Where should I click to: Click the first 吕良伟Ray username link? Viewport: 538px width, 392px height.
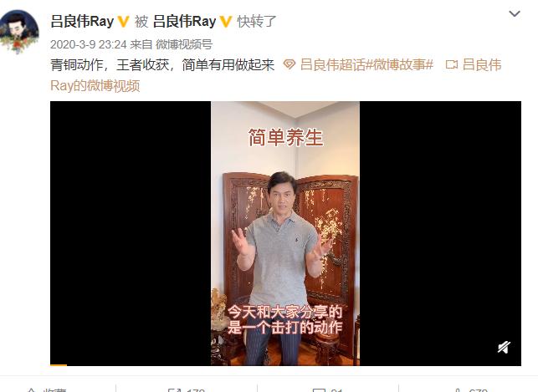coord(82,21)
